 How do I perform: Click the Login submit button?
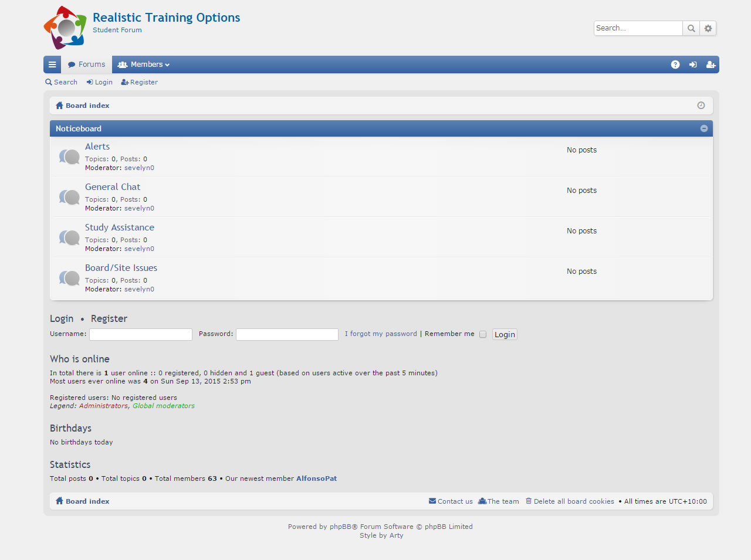coord(505,334)
